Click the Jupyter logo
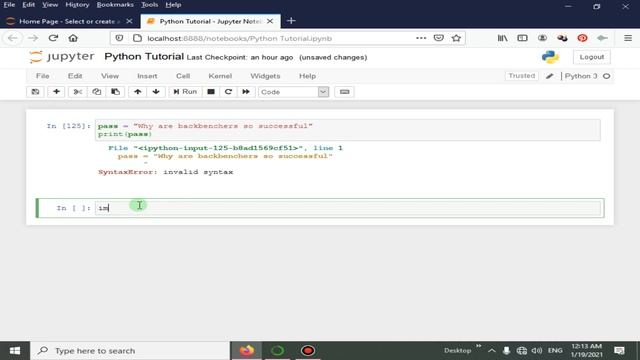The width and height of the screenshot is (640, 360). coord(62,57)
